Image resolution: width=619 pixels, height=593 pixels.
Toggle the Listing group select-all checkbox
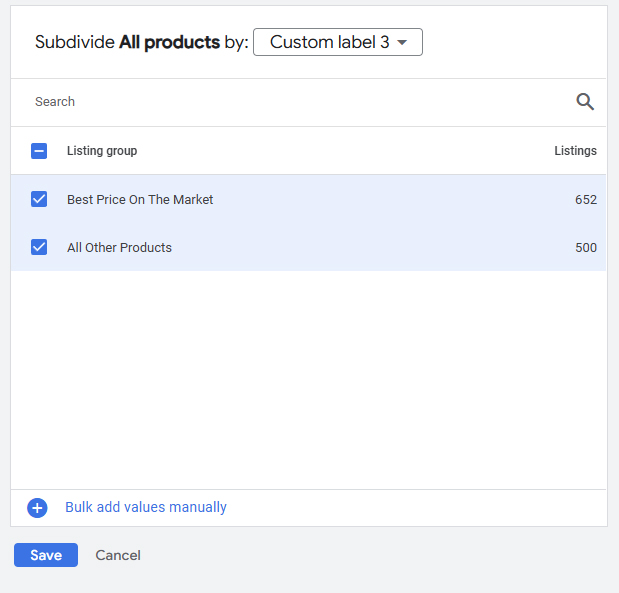pos(39,151)
